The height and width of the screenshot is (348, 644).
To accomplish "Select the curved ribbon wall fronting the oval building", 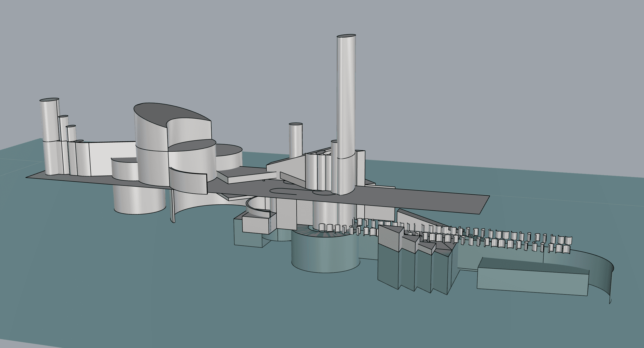I will pyautogui.click(x=189, y=180).
